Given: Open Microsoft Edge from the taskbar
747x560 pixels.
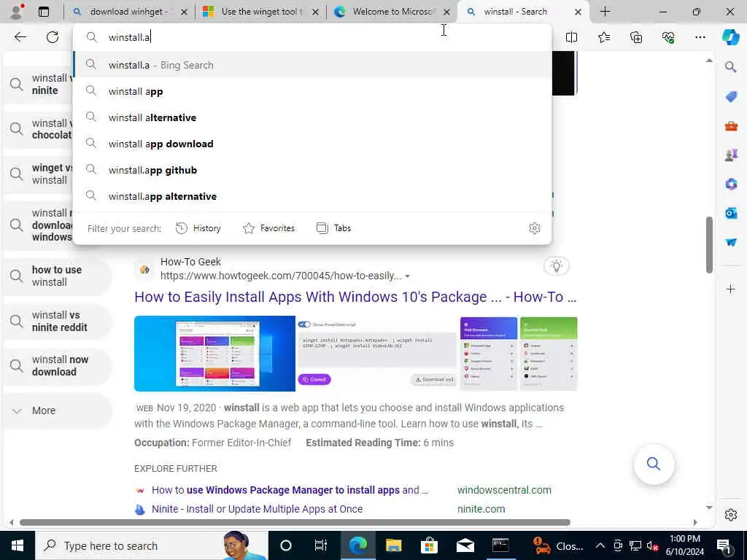Looking at the screenshot, I should (357, 545).
